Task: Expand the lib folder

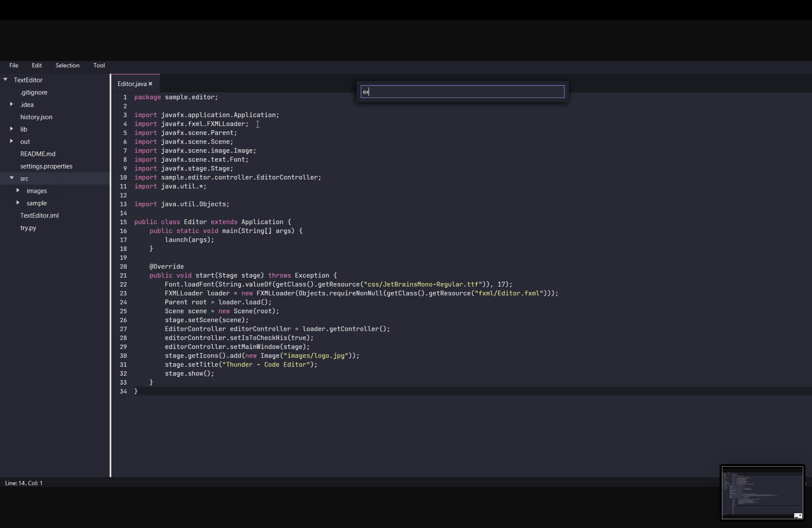Action: pos(12,129)
